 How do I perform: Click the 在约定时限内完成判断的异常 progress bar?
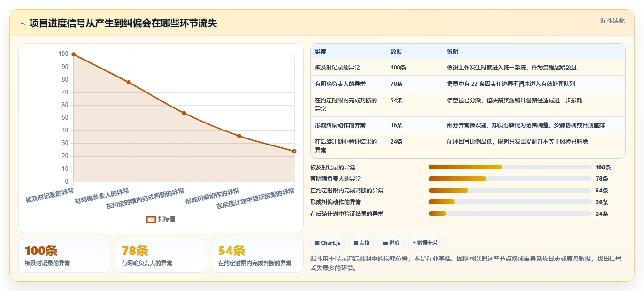[x=510, y=191]
